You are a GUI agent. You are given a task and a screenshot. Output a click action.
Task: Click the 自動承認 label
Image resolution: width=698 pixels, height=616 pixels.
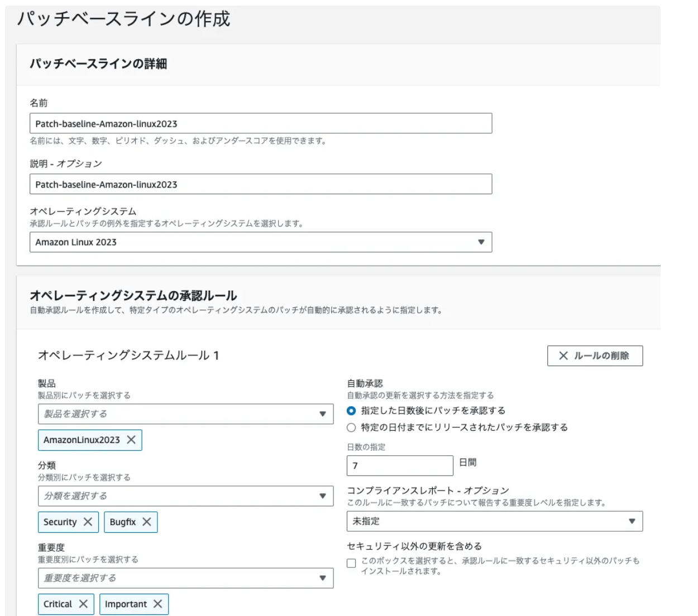click(x=365, y=383)
